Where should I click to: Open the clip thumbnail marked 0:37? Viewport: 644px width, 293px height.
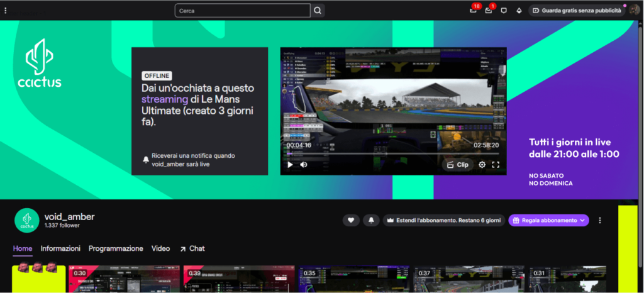click(x=469, y=279)
